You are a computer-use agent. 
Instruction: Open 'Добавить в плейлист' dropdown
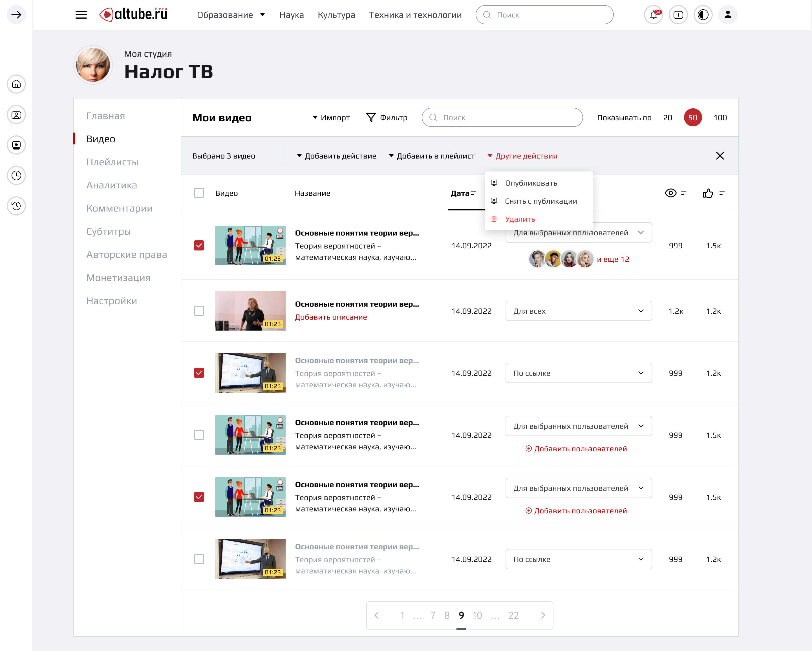tap(432, 156)
